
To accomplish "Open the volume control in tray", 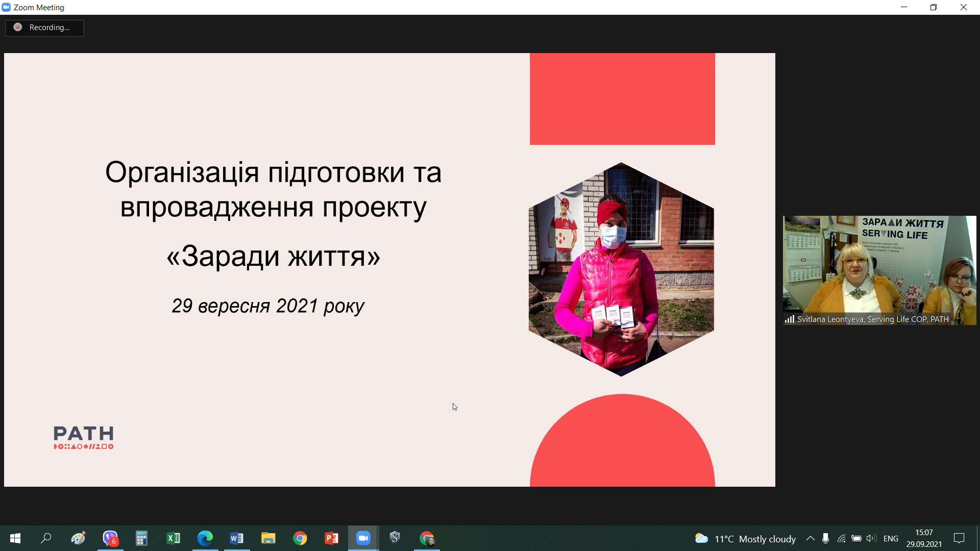I will (871, 538).
